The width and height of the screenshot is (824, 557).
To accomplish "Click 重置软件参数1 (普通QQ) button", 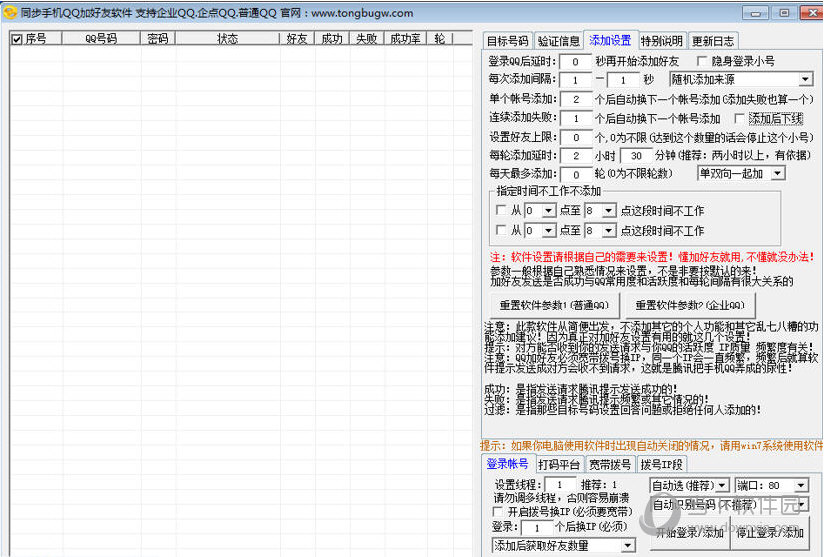I will click(554, 305).
